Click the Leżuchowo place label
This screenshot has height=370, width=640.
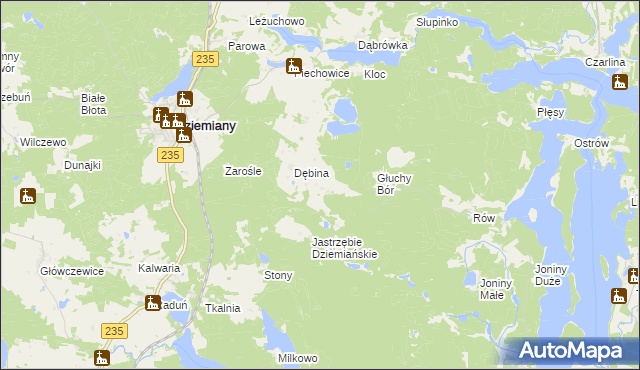(x=277, y=21)
